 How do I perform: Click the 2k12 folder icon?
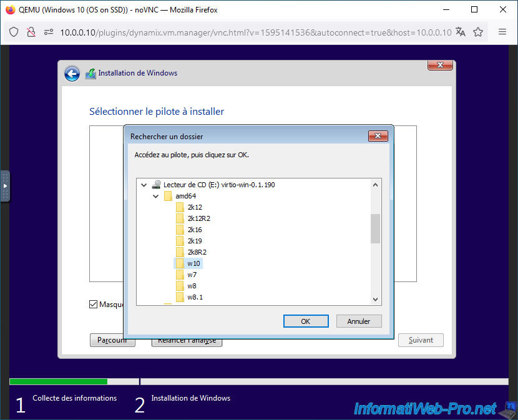tap(180, 207)
